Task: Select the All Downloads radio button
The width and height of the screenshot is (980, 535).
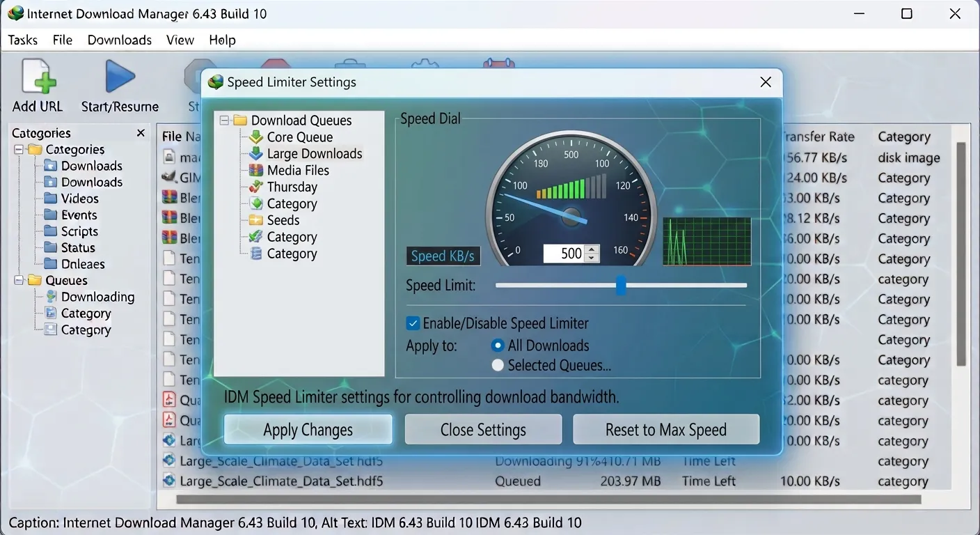Action: 498,346
